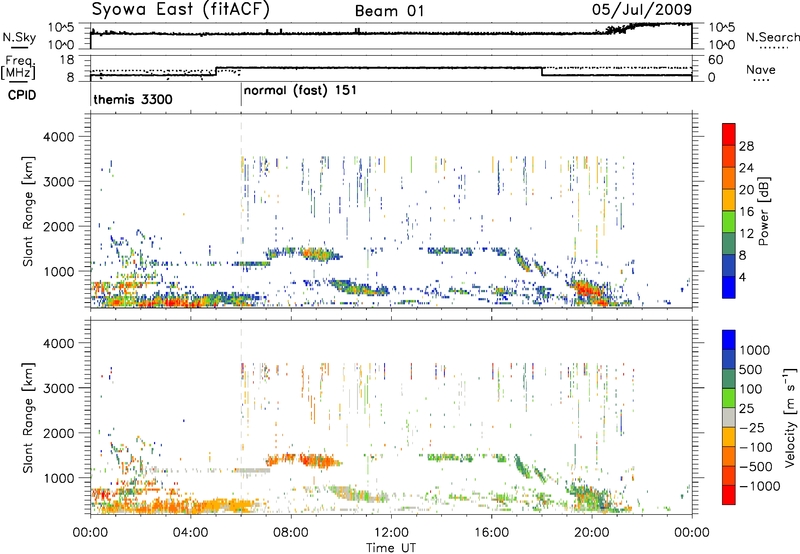Click the 'normal (fast) 151' CPID entry

tap(300, 91)
